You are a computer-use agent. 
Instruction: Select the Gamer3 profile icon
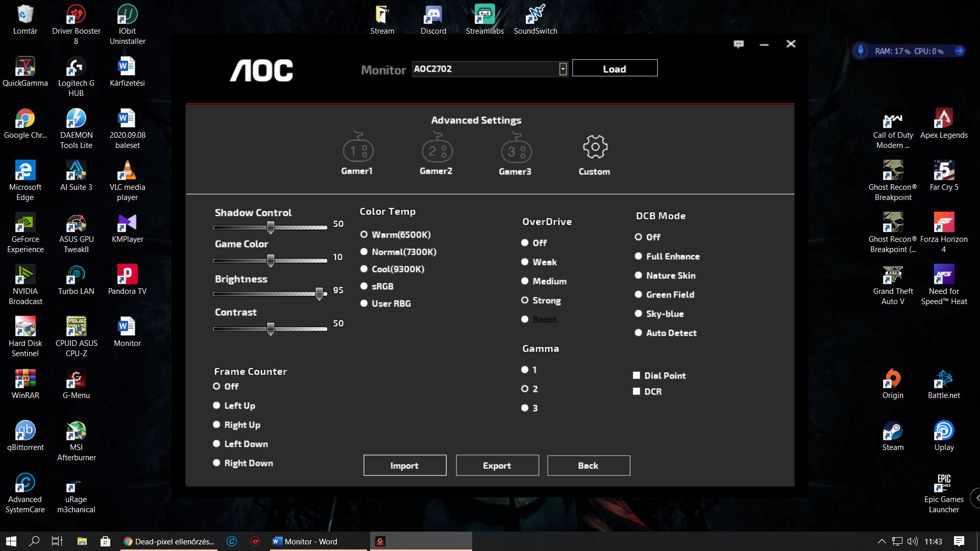click(x=516, y=150)
